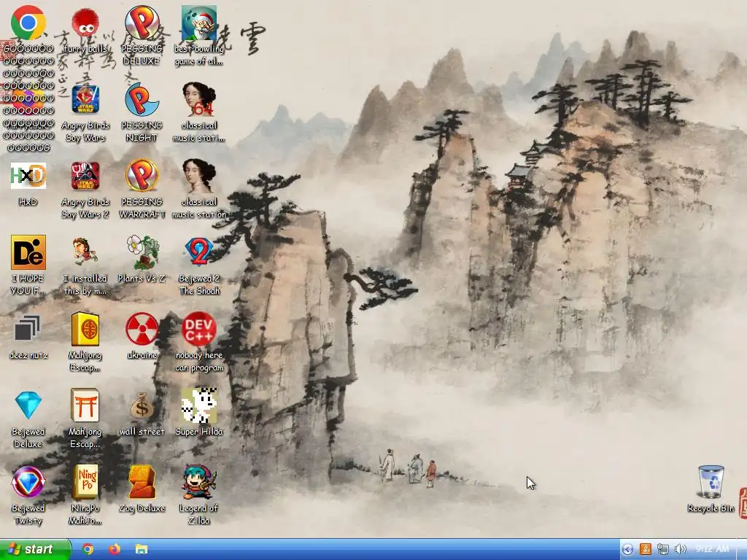Click the De icon labeled I HOPE YOU
The image size is (747, 560).
(28, 252)
